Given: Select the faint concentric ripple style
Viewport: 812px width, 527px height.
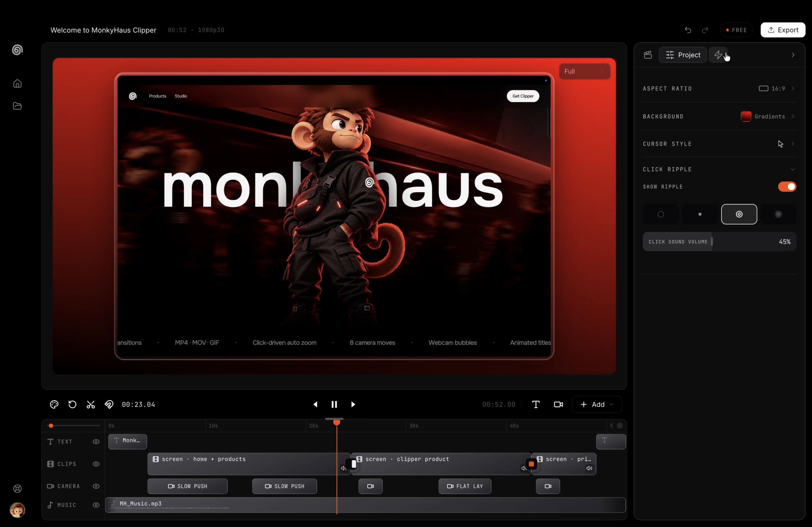Looking at the screenshot, I should [x=778, y=214].
